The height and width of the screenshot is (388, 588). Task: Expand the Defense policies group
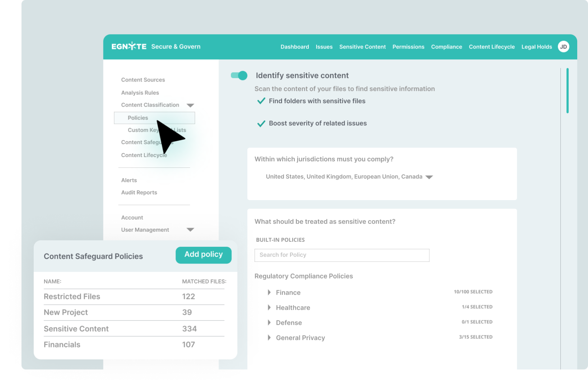[x=269, y=322]
